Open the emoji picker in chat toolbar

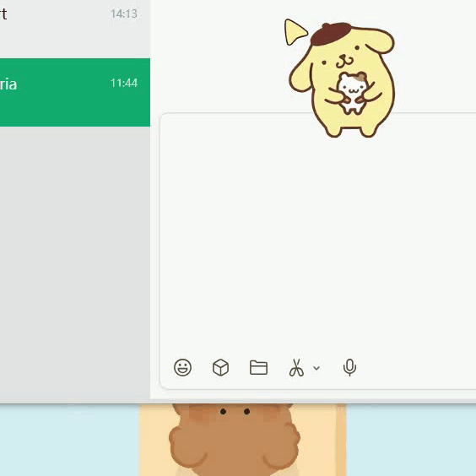pyautogui.click(x=182, y=368)
